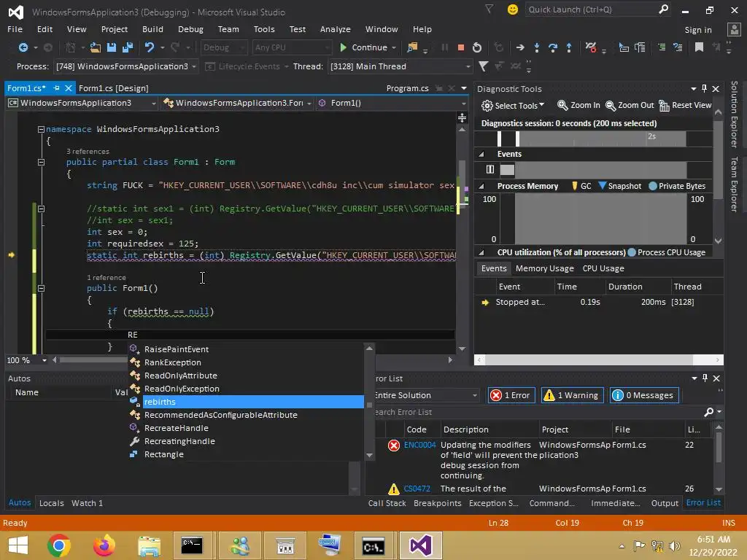The height and width of the screenshot is (560, 747).
Task: Click the split editor window icon
Action: [x=462, y=117]
